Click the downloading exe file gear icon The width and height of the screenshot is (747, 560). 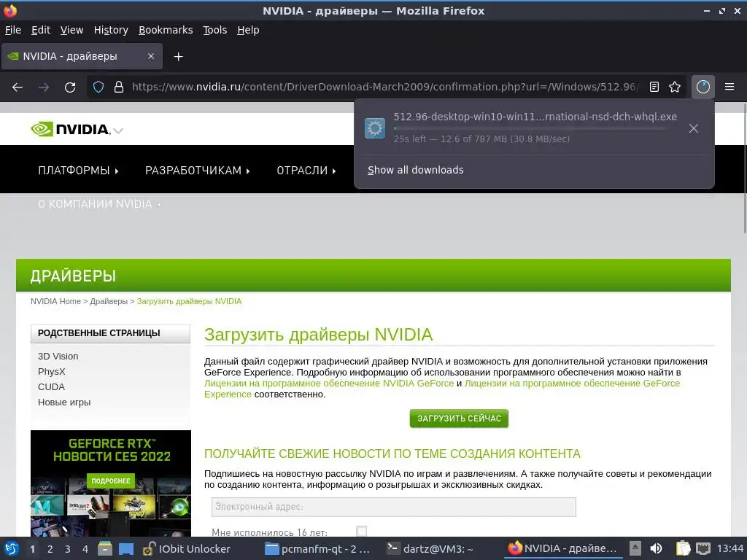click(375, 128)
